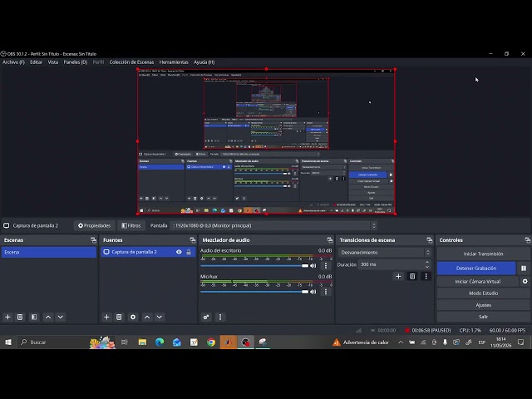Open Ajustes from Controles panel

point(483,305)
